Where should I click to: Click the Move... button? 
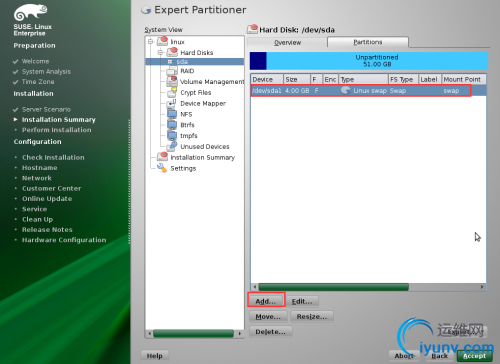pos(268,317)
